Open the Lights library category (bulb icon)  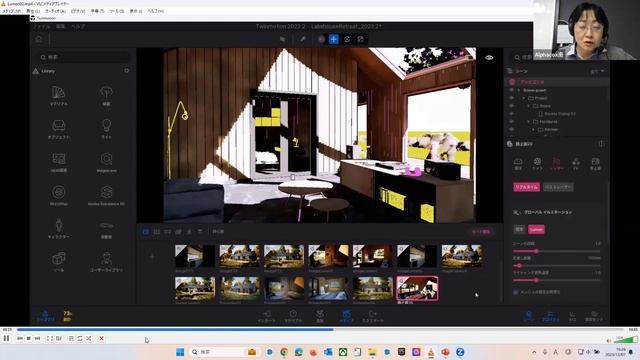[x=106, y=129]
